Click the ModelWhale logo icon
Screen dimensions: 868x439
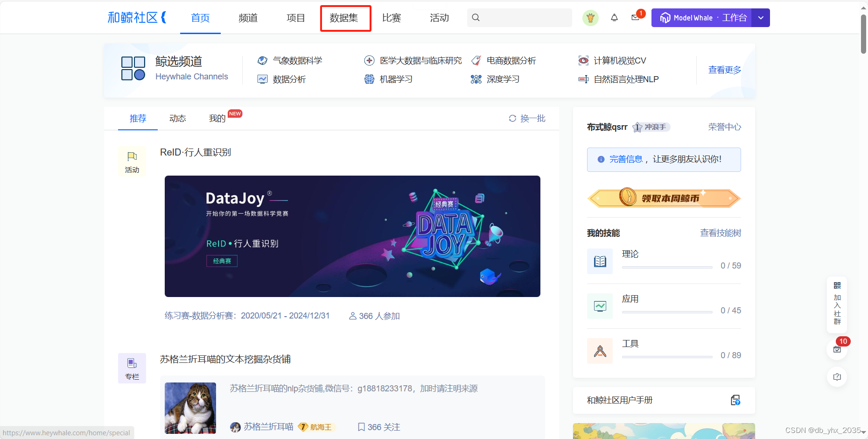pyautogui.click(x=665, y=18)
